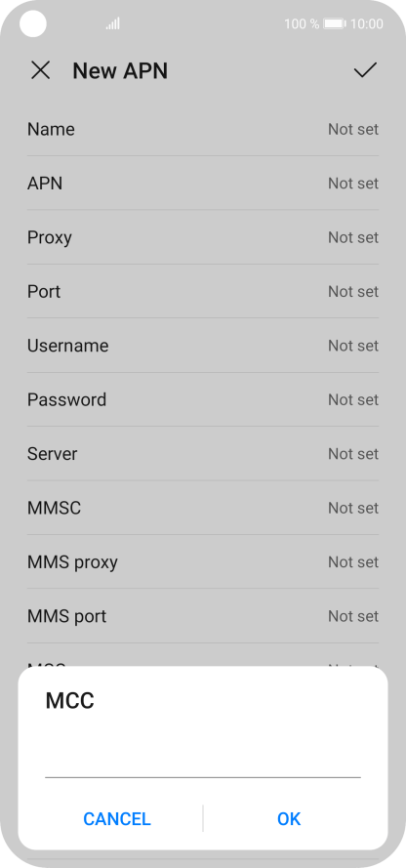406x868 pixels.
Task: Tap the round camera cutout at top left
Action: pos(32,23)
